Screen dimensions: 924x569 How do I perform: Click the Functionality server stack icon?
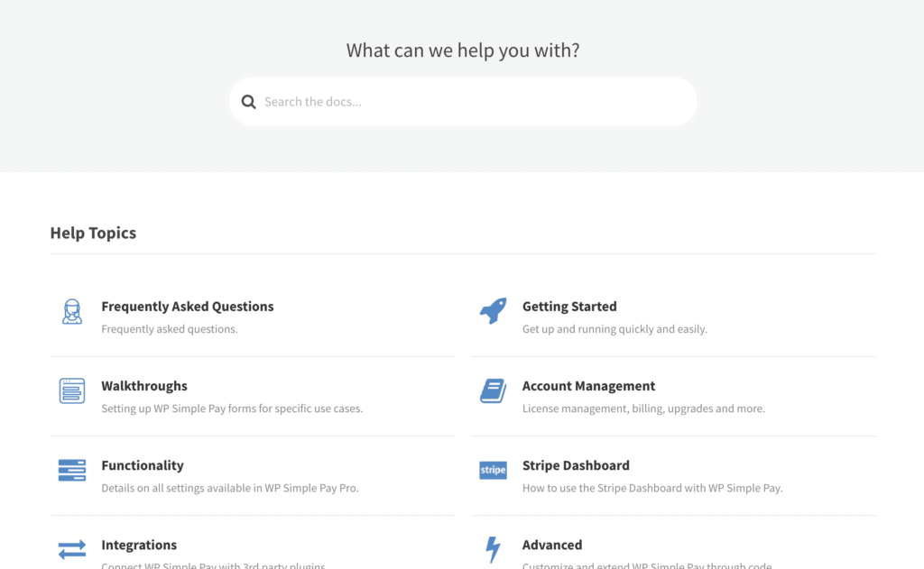[72, 470]
